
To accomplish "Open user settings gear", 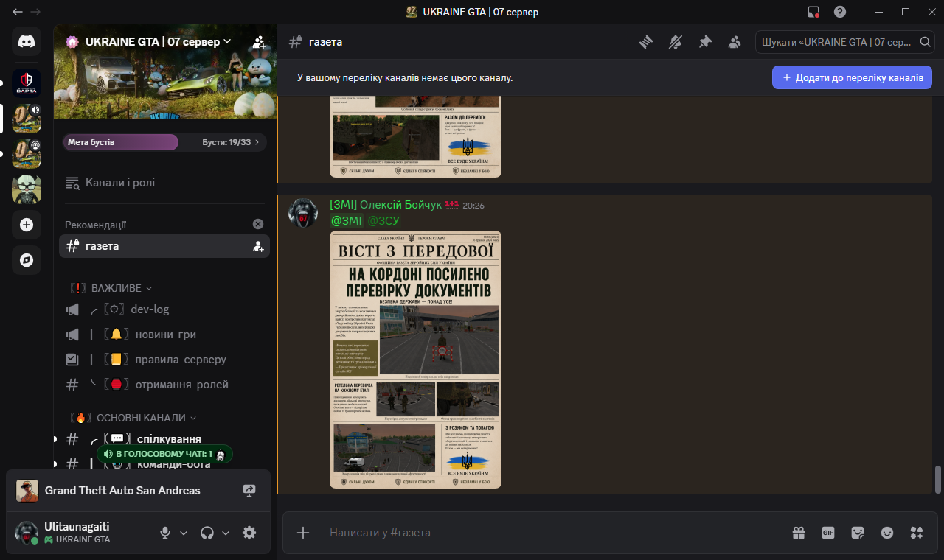I will tap(249, 533).
